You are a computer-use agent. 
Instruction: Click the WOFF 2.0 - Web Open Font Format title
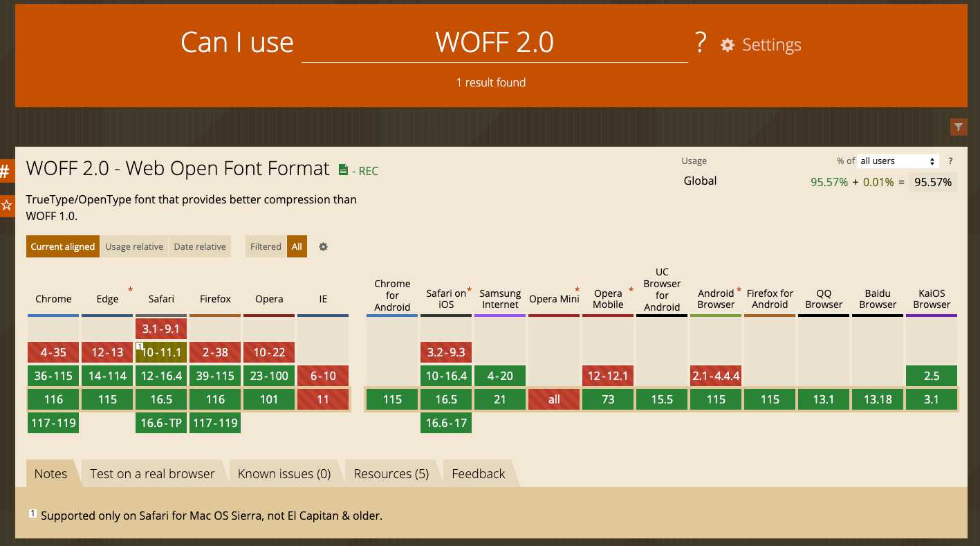tap(178, 168)
